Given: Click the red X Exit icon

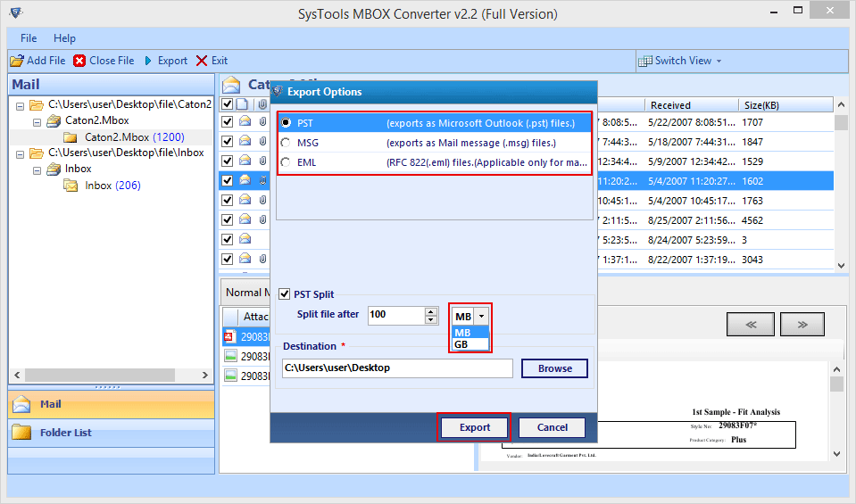Looking at the screenshot, I should pos(202,61).
